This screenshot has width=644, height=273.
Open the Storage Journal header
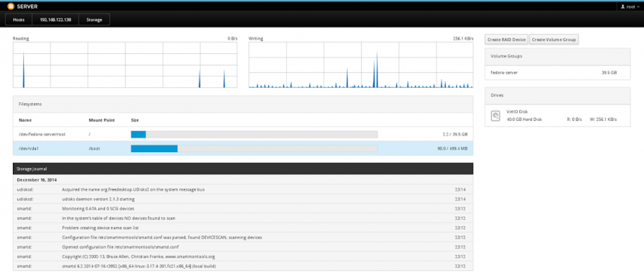pyautogui.click(x=242, y=167)
